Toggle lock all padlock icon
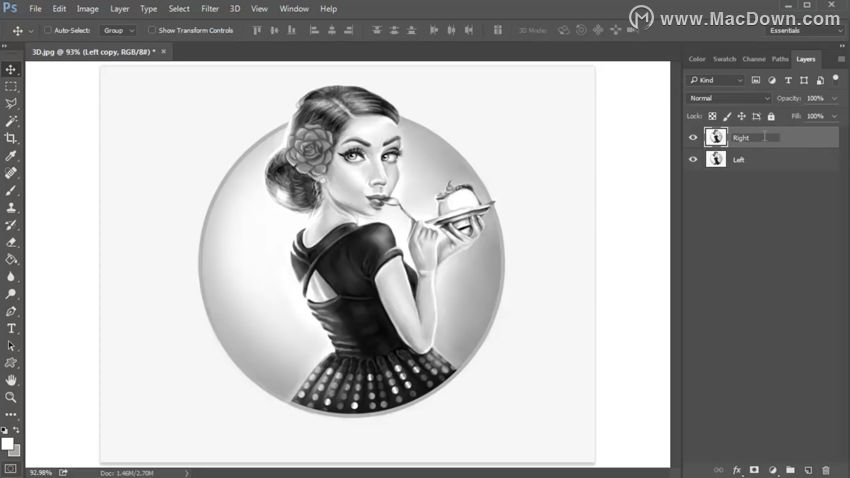This screenshot has width=850, height=478. click(x=771, y=116)
